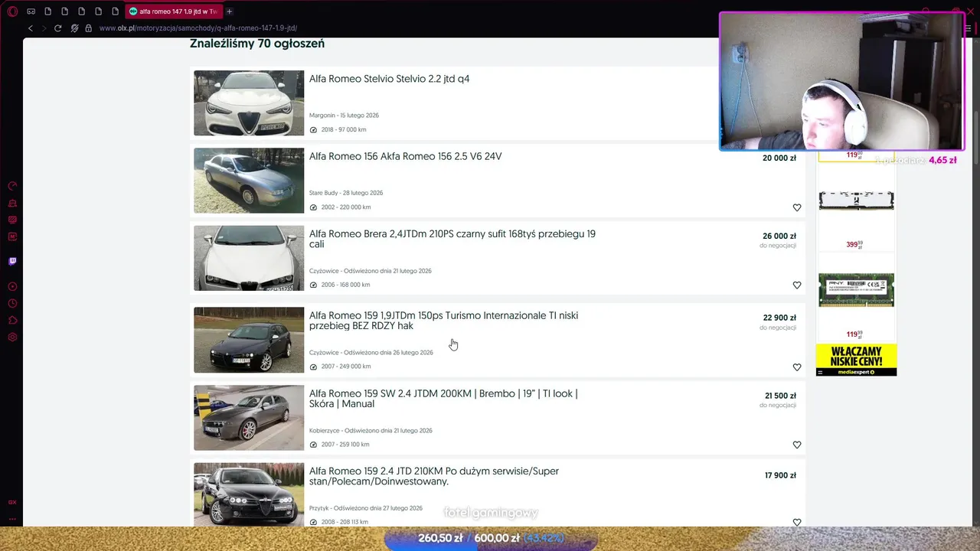This screenshot has height=551, width=980.
Task: Open Extensions cube icon in sidebar
Action: (x=12, y=321)
